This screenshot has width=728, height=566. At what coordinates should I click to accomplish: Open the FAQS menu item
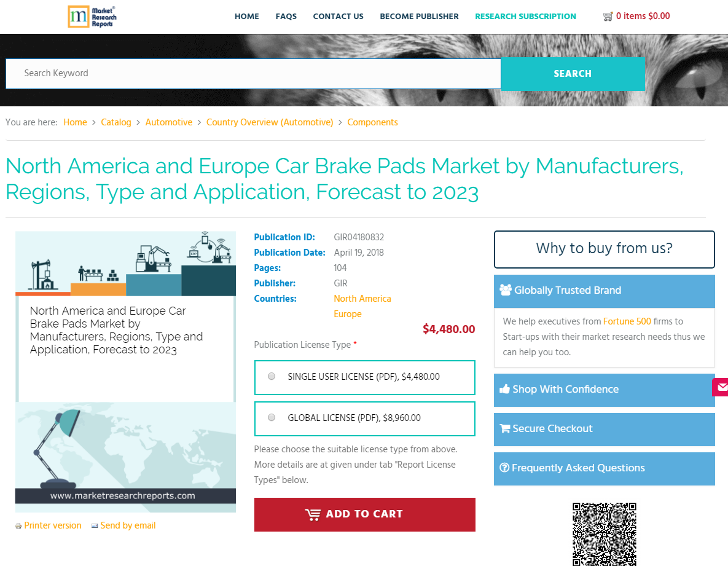pos(286,17)
